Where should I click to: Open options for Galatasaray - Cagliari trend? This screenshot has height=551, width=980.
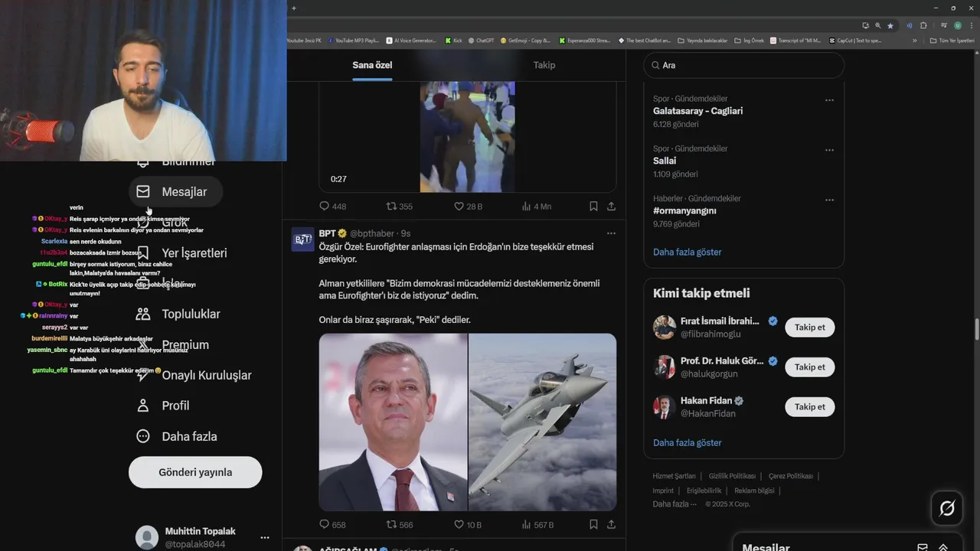tap(829, 100)
